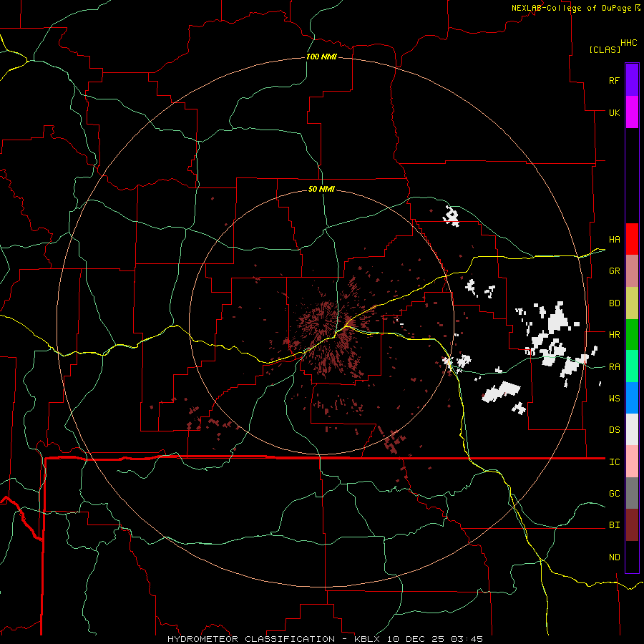Click the 50 NMI range ring label
This screenshot has height=644, width=644.
[321, 189]
